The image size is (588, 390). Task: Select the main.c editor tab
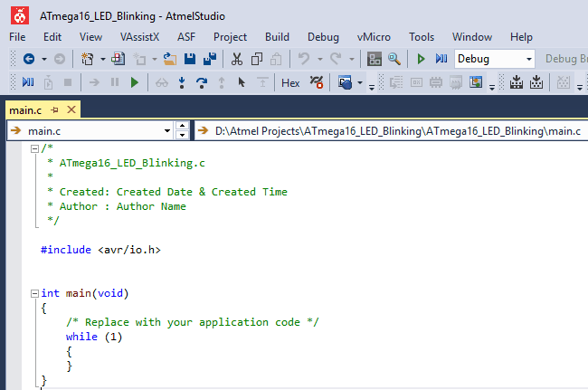(25, 110)
